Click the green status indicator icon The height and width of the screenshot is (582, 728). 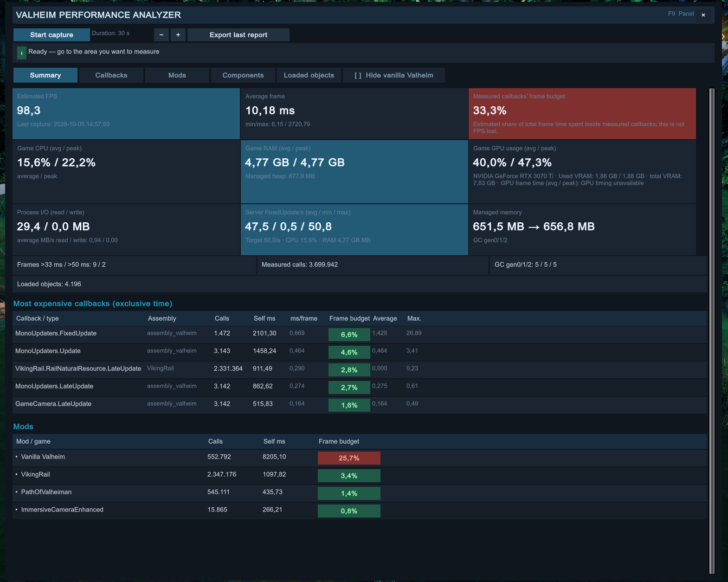[x=22, y=53]
